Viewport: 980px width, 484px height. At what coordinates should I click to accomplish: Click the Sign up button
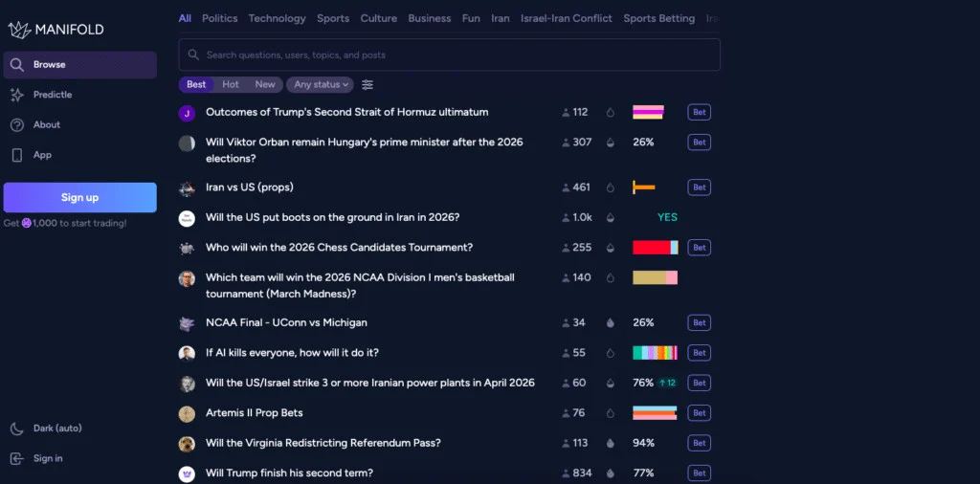tap(80, 198)
